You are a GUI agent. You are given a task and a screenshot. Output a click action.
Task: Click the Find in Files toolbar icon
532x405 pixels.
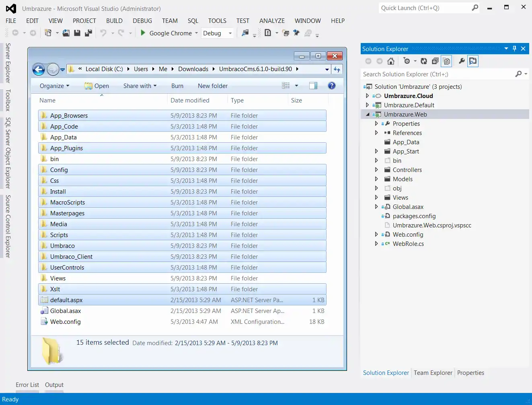pyautogui.click(x=245, y=33)
